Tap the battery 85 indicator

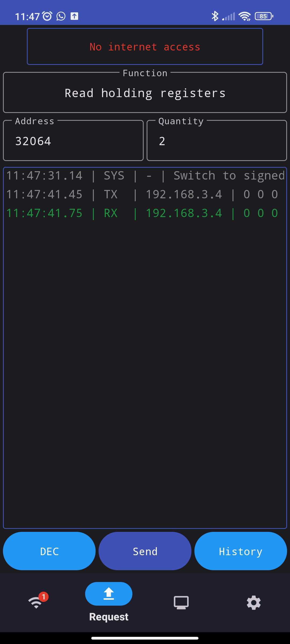pos(264,16)
